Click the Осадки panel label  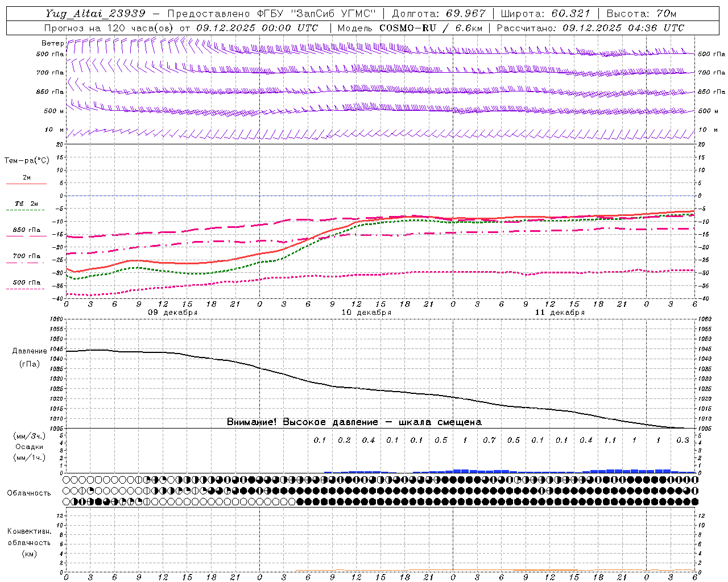[30, 447]
